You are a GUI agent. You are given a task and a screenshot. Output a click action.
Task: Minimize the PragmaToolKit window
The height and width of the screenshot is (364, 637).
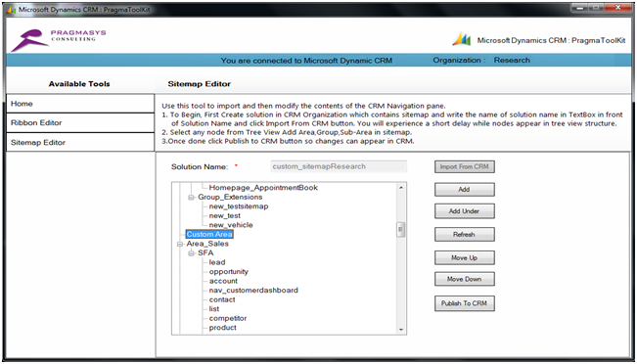(x=579, y=8)
